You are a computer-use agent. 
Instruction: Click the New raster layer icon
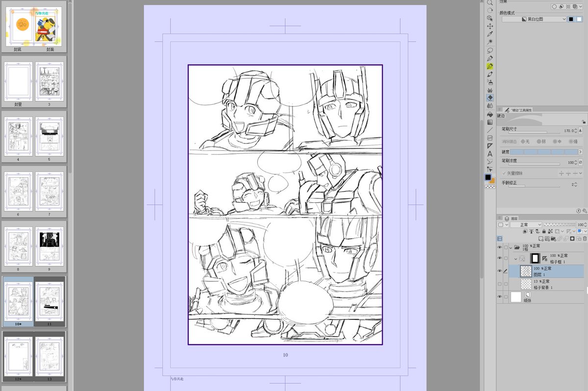pos(541,239)
